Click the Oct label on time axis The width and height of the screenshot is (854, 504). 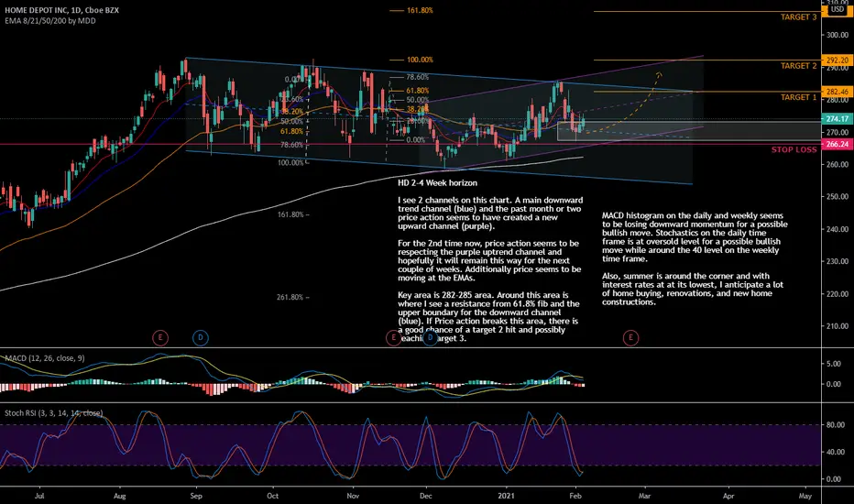click(x=272, y=496)
